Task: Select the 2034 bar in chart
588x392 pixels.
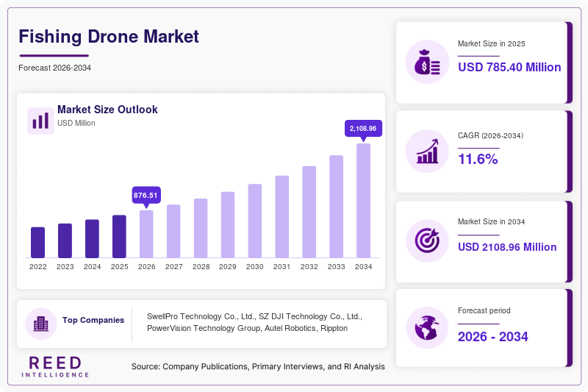Action: (363, 201)
